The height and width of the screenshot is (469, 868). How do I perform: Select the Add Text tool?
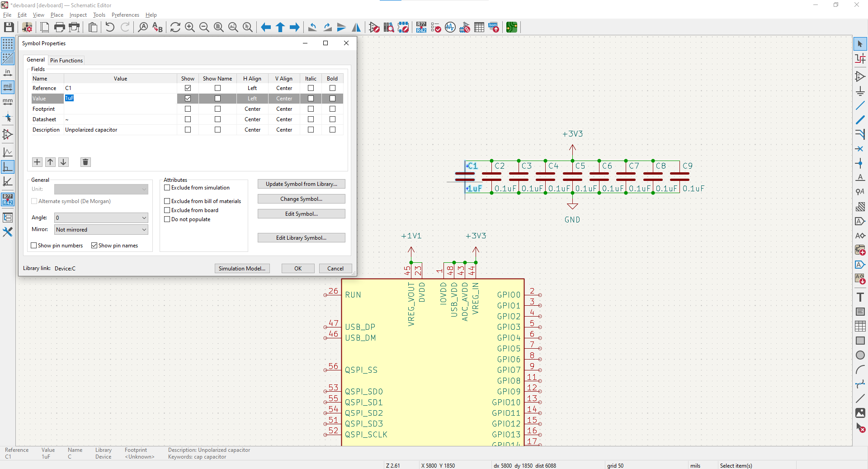(860, 297)
